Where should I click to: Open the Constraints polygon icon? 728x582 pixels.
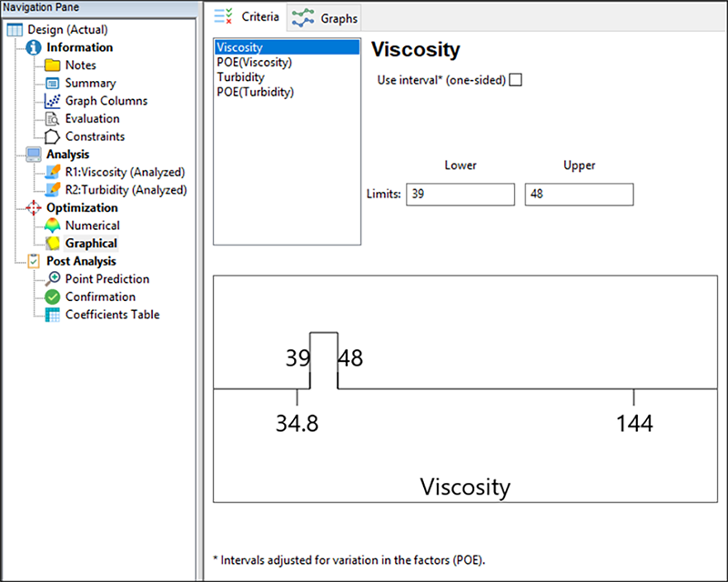[52, 136]
